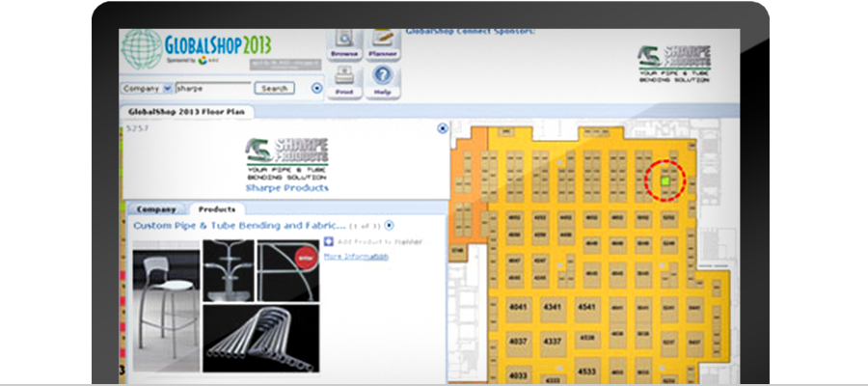Select the Products tab

[216, 209]
